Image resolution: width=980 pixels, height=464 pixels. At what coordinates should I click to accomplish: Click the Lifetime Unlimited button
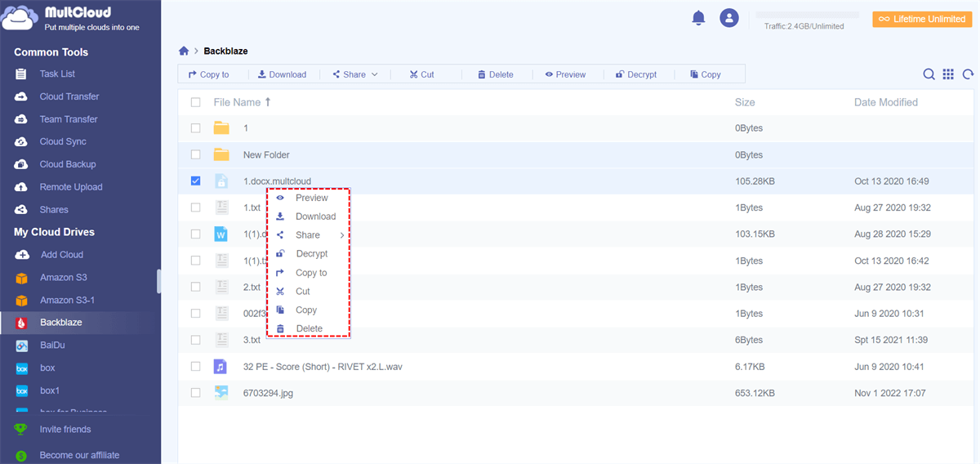922,19
